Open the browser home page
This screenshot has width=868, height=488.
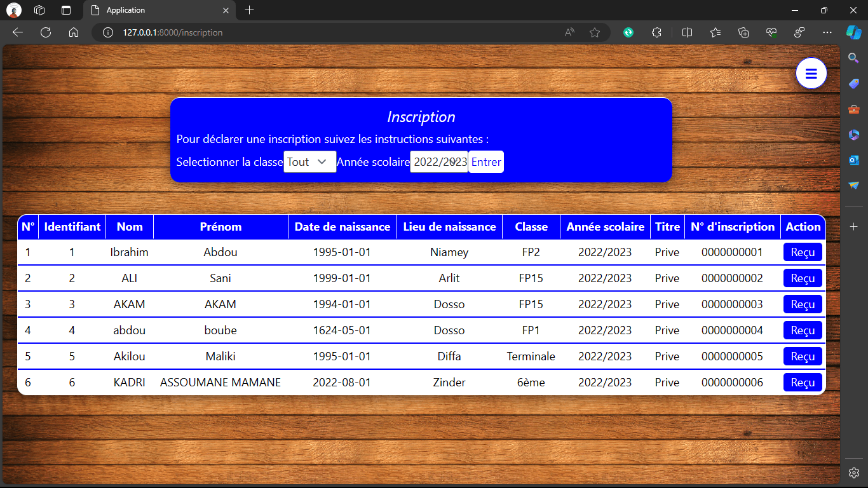coord(74,32)
